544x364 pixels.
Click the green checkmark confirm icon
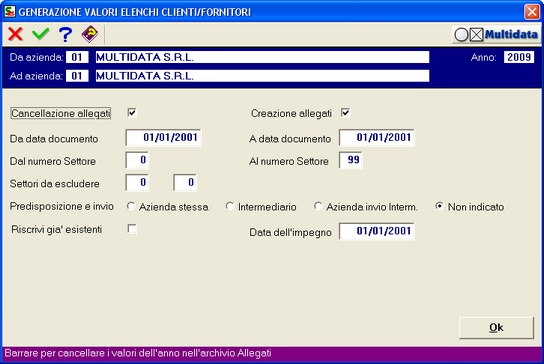(x=41, y=34)
